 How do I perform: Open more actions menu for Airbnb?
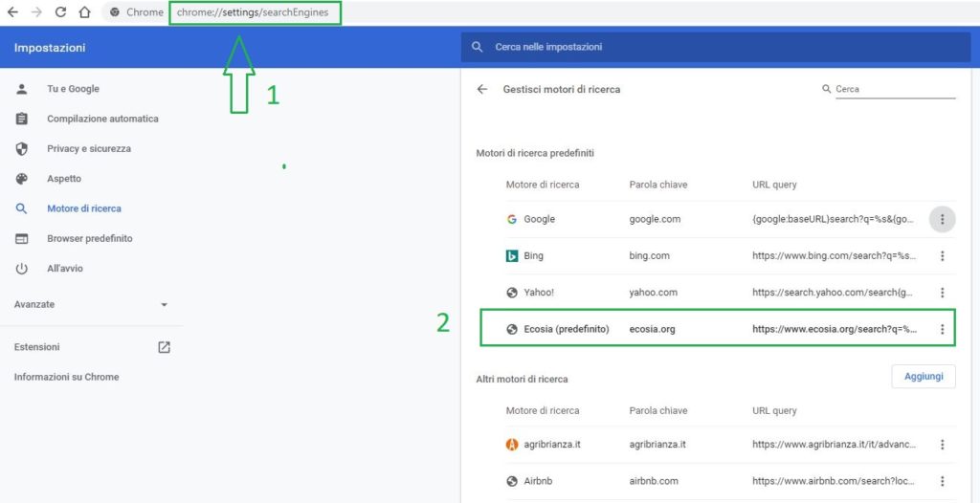[x=942, y=481]
